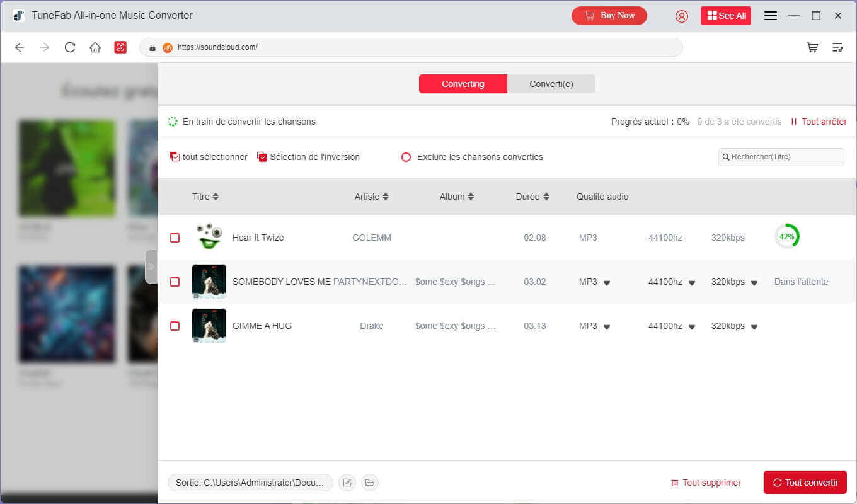Viewport: 857px width, 504px height.
Task: Click the duration '03:02'
Action: (535, 282)
